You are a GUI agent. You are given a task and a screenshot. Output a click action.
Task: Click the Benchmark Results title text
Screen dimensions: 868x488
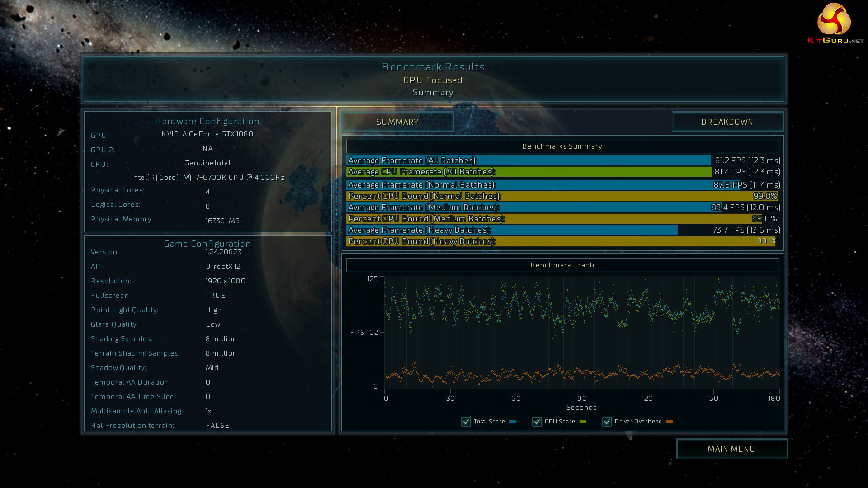[433, 67]
